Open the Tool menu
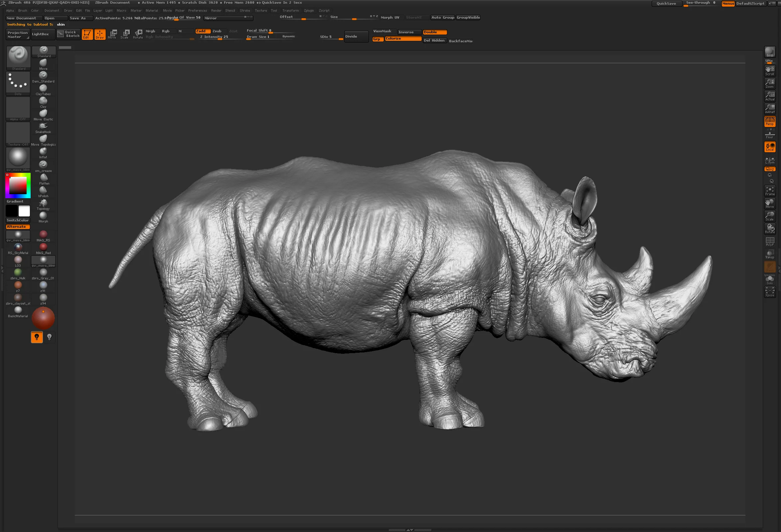This screenshot has width=781, height=532. click(x=274, y=11)
